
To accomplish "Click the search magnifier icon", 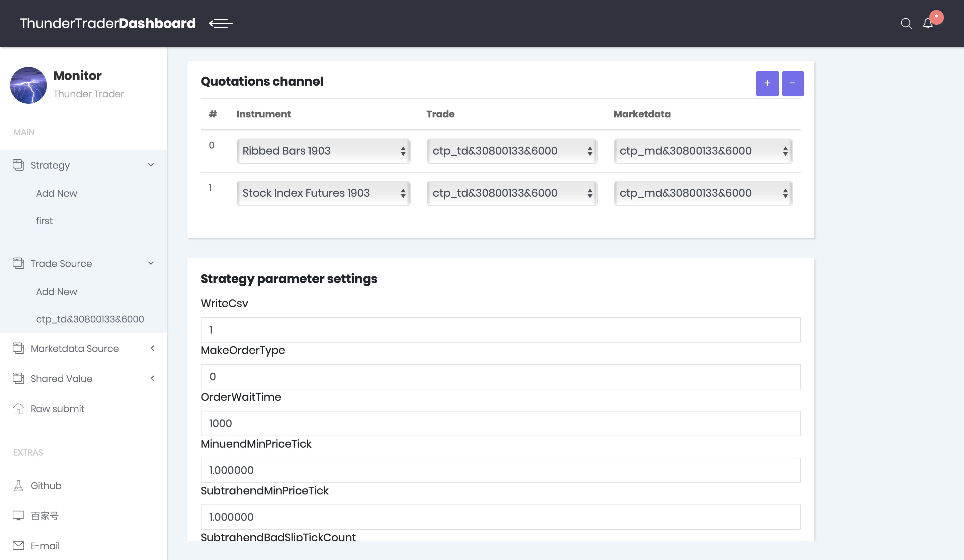I will pyautogui.click(x=906, y=23).
